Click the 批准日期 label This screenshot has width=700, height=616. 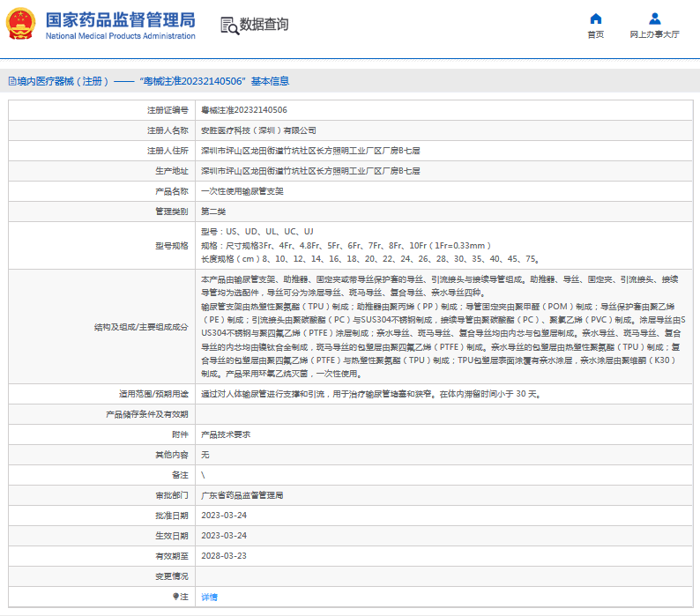(172, 516)
